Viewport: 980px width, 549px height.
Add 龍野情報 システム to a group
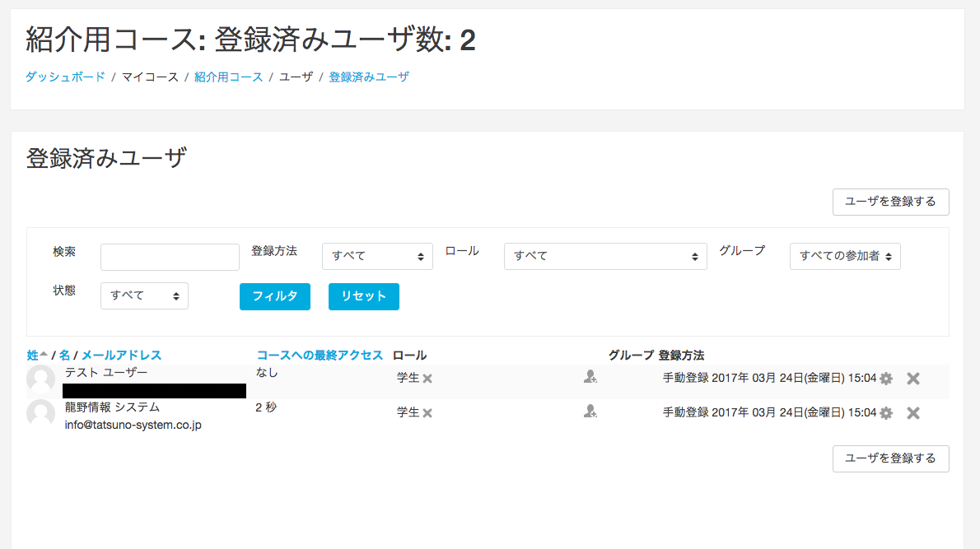coord(590,412)
